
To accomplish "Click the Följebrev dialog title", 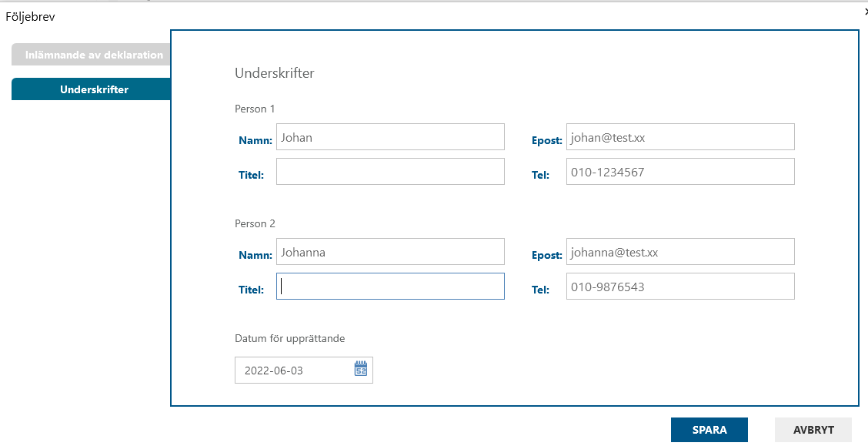I will click(x=31, y=17).
